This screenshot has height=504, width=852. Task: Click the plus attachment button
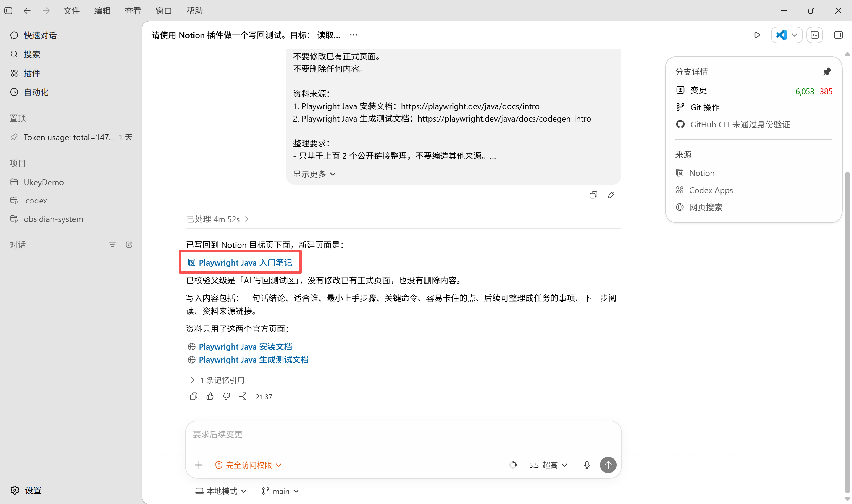point(199,465)
